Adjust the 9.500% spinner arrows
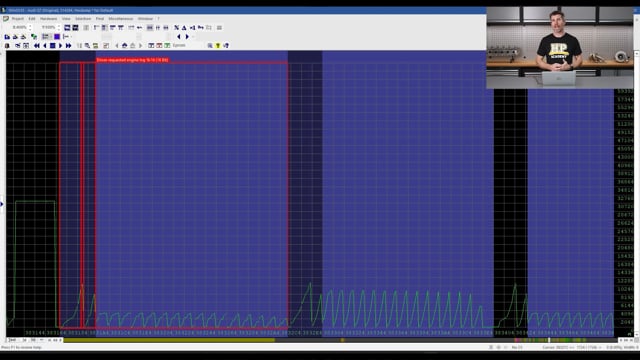640x360 pixels. click(59, 27)
